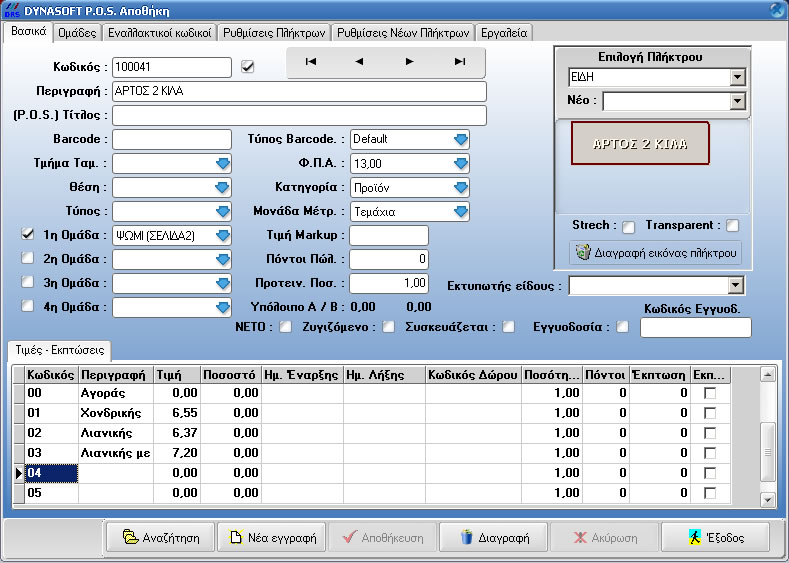Tick the ΝΕΤΟ checkbox

(x=286, y=327)
